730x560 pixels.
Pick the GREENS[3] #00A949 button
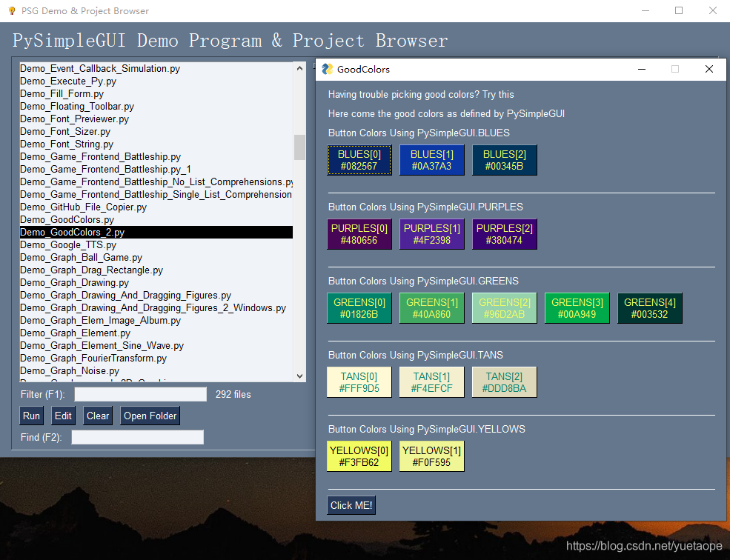(577, 308)
